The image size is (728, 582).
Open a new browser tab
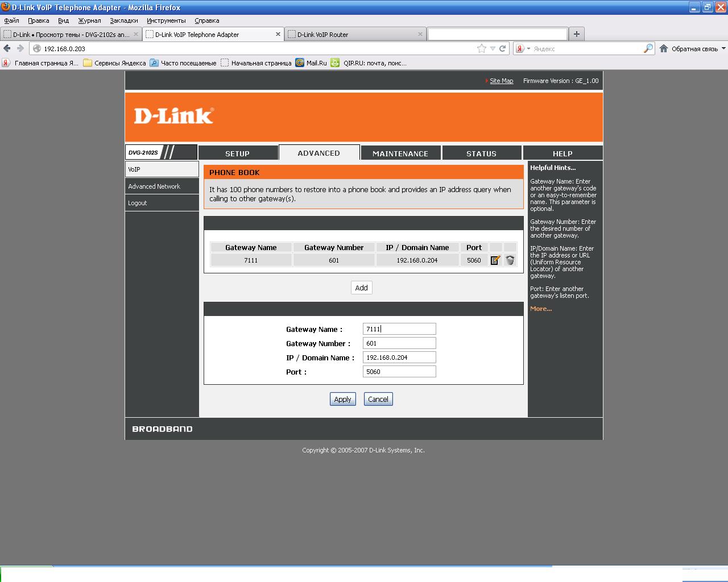pyautogui.click(x=576, y=34)
